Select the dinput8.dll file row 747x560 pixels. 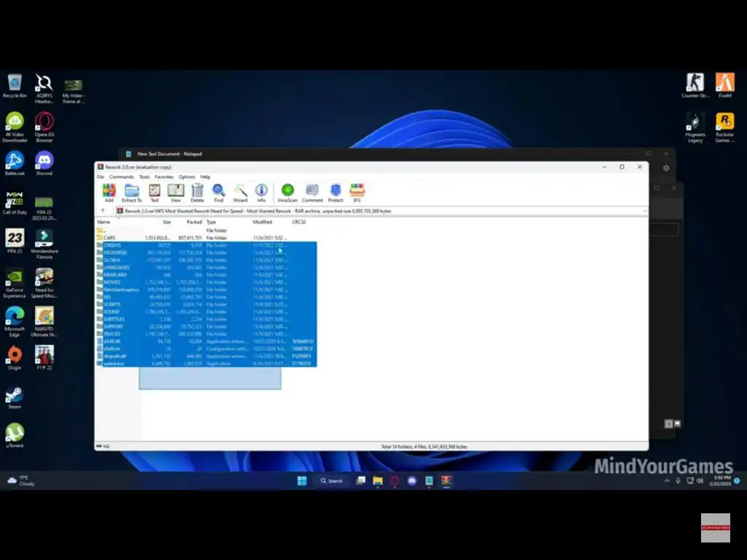pyautogui.click(x=206, y=356)
